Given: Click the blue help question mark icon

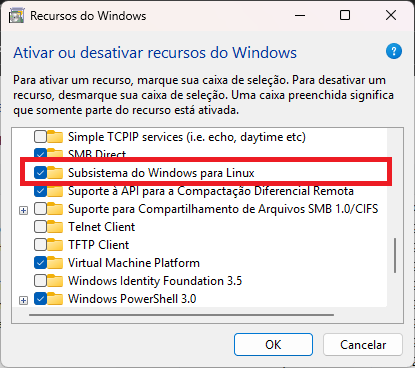Looking at the screenshot, I should click(394, 51).
